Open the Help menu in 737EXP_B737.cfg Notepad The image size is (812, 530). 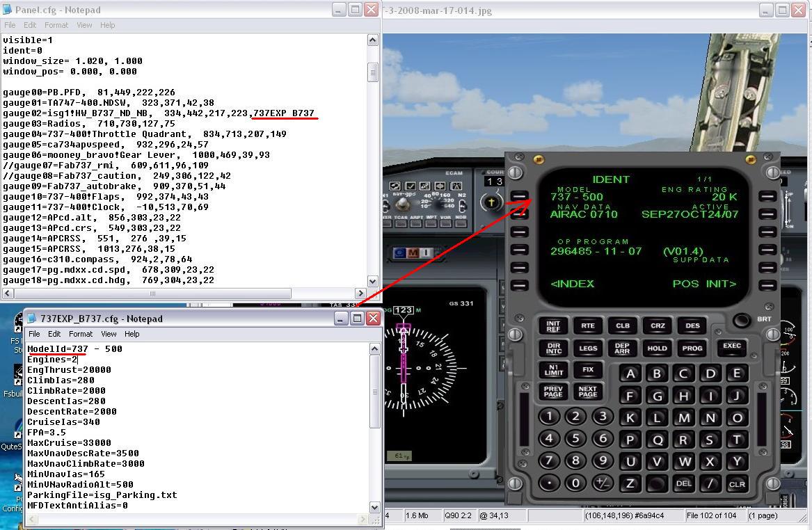tap(132, 334)
